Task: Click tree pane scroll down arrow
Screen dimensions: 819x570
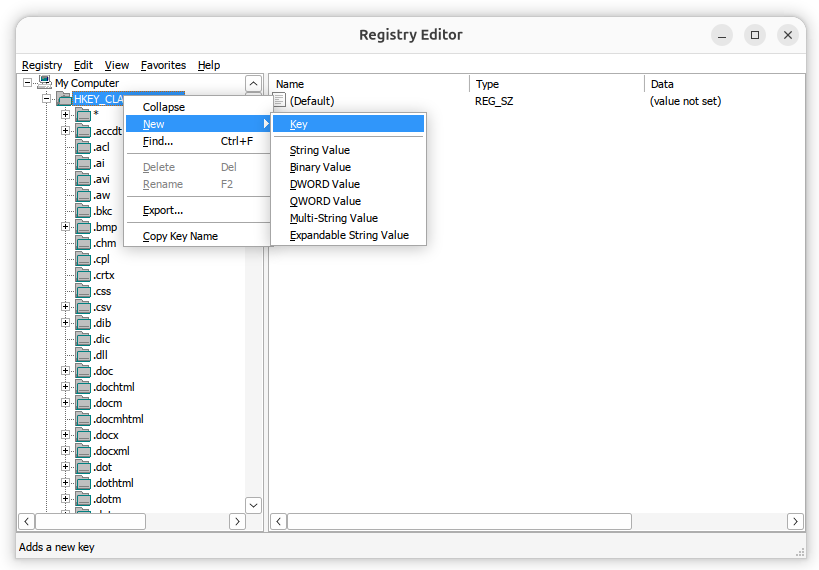Action: point(253,505)
